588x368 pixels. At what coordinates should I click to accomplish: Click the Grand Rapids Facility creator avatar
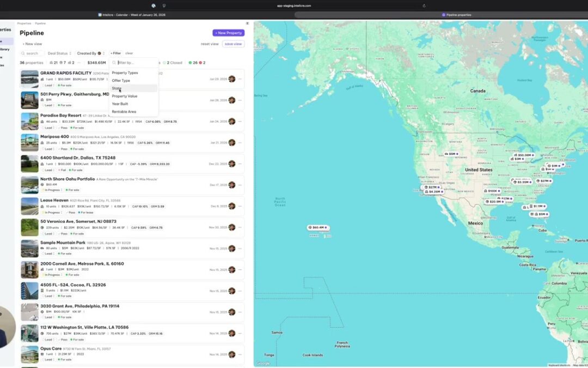click(231, 79)
